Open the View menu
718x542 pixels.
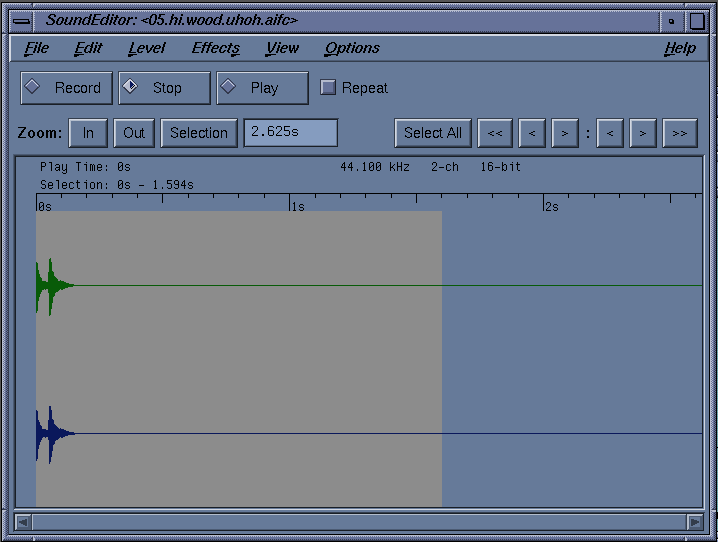tap(283, 48)
